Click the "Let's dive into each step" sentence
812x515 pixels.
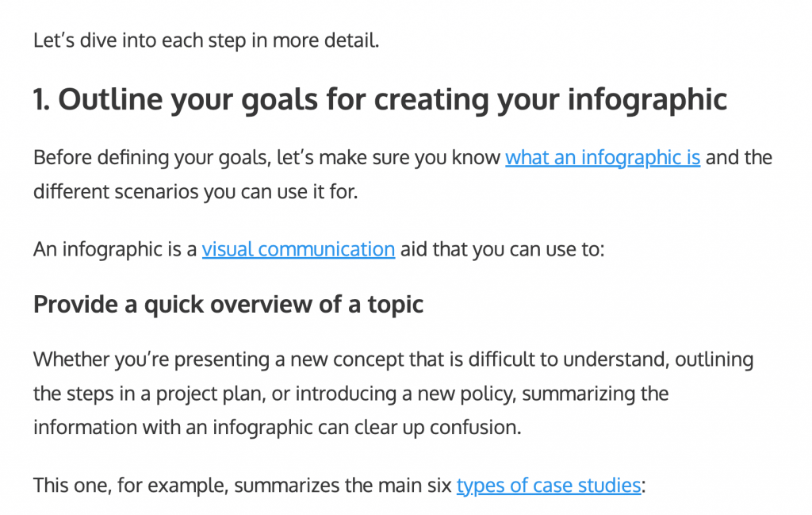point(206,40)
